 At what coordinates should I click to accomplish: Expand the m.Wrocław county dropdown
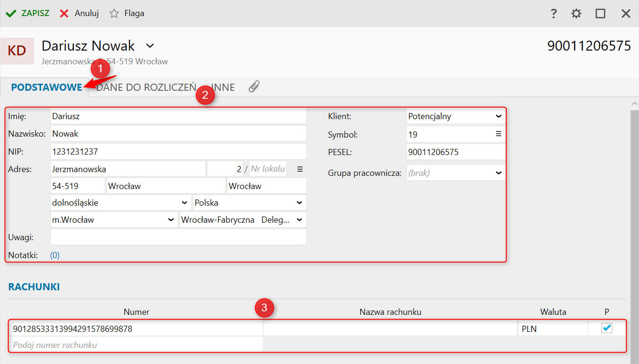[x=114, y=220]
